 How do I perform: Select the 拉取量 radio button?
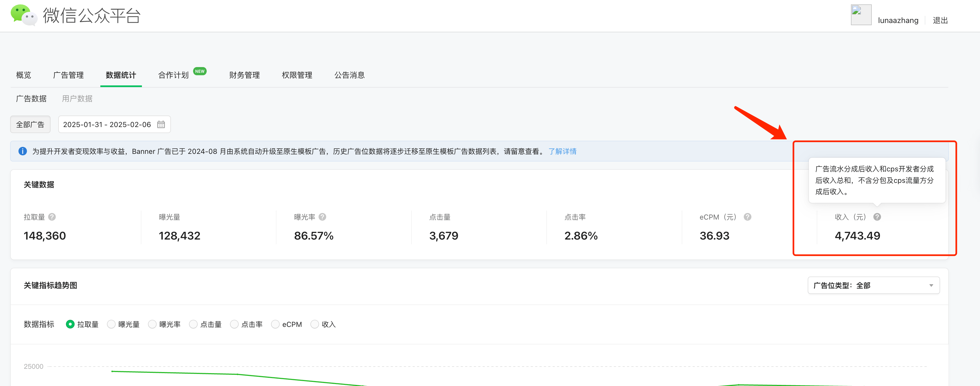point(70,324)
